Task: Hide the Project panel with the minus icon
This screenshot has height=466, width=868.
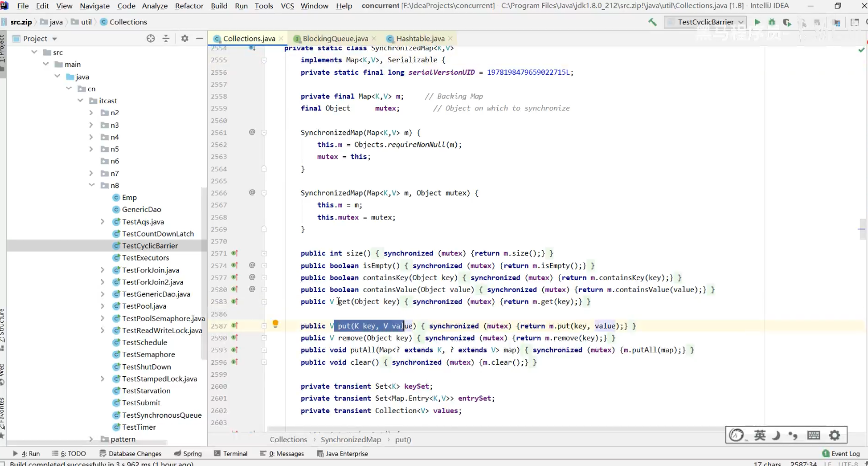Action: (x=199, y=38)
